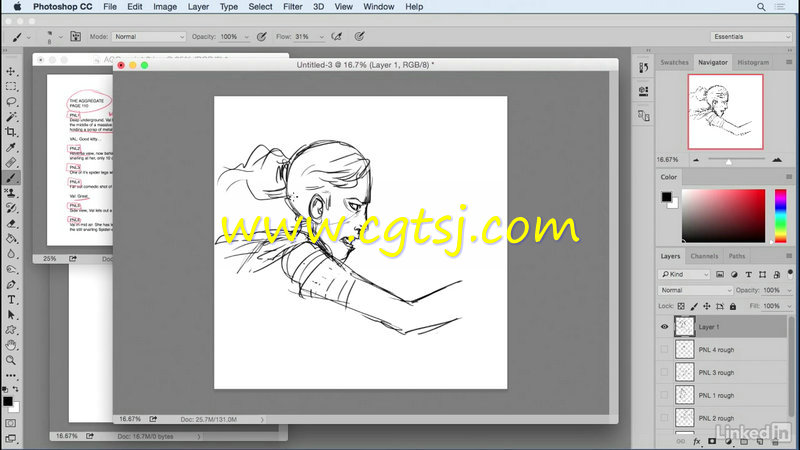Select the Type tool
This screenshot has height=450, width=800.
pyautogui.click(x=11, y=299)
